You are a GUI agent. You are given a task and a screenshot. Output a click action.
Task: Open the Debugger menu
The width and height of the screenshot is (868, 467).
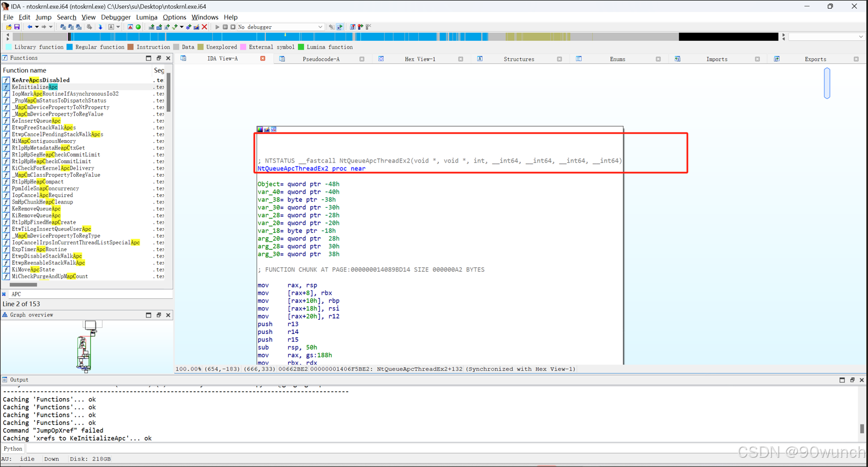(x=116, y=17)
